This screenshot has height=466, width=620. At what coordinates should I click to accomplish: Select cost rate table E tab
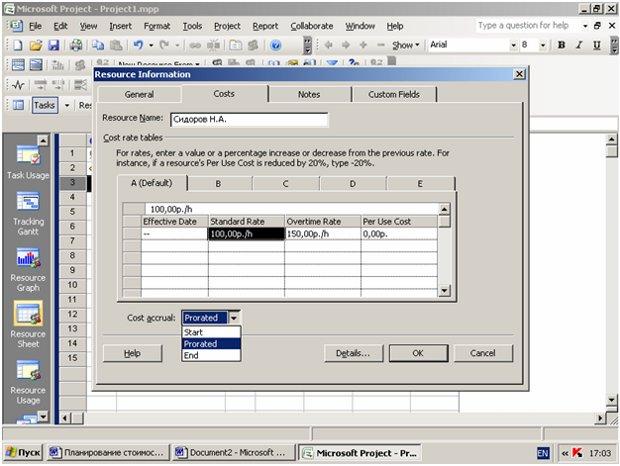pyautogui.click(x=420, y=184)
